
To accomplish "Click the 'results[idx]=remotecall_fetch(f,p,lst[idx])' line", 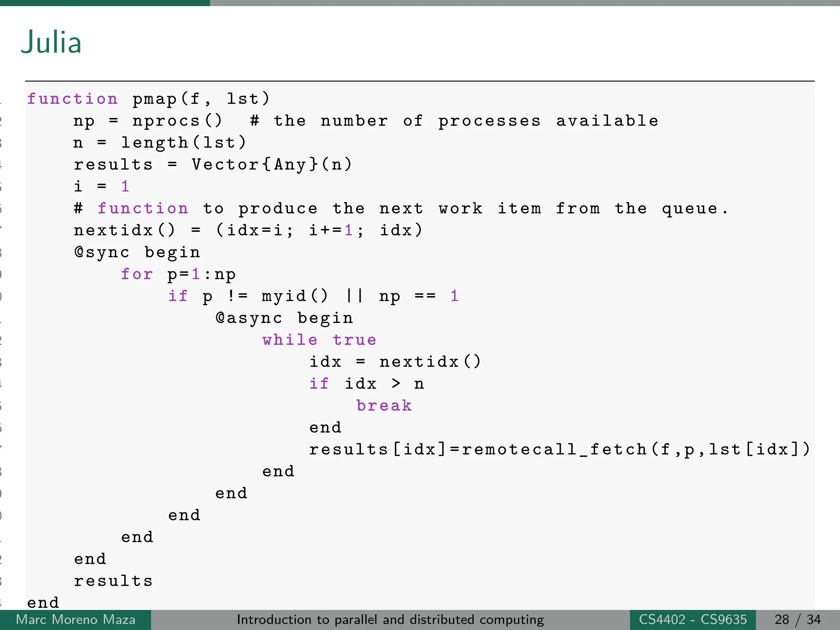I will pyautogui.click(x=560, y=449).
